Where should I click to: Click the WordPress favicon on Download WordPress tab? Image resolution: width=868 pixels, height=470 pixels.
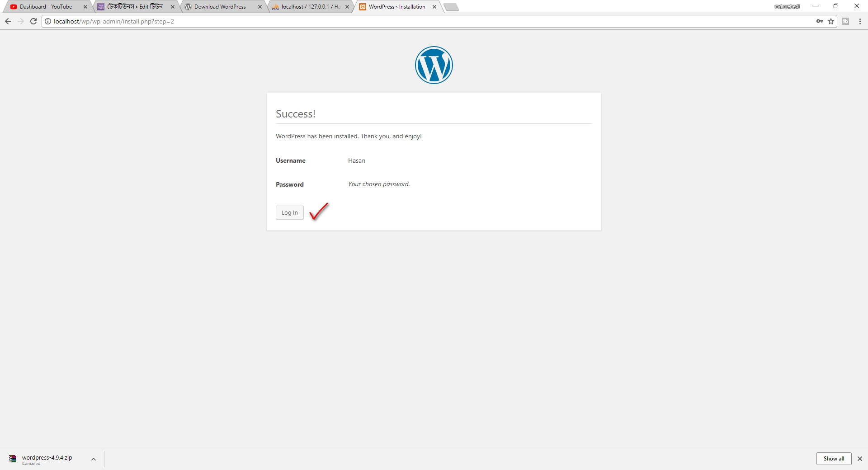pos(188,7)
